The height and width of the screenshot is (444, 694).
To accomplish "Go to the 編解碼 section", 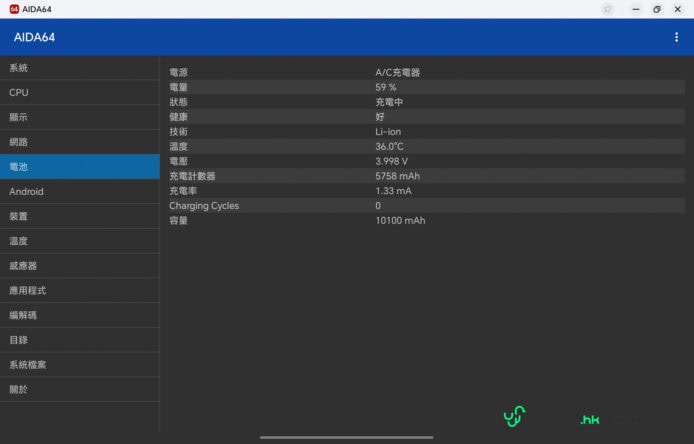I will 80,316.
